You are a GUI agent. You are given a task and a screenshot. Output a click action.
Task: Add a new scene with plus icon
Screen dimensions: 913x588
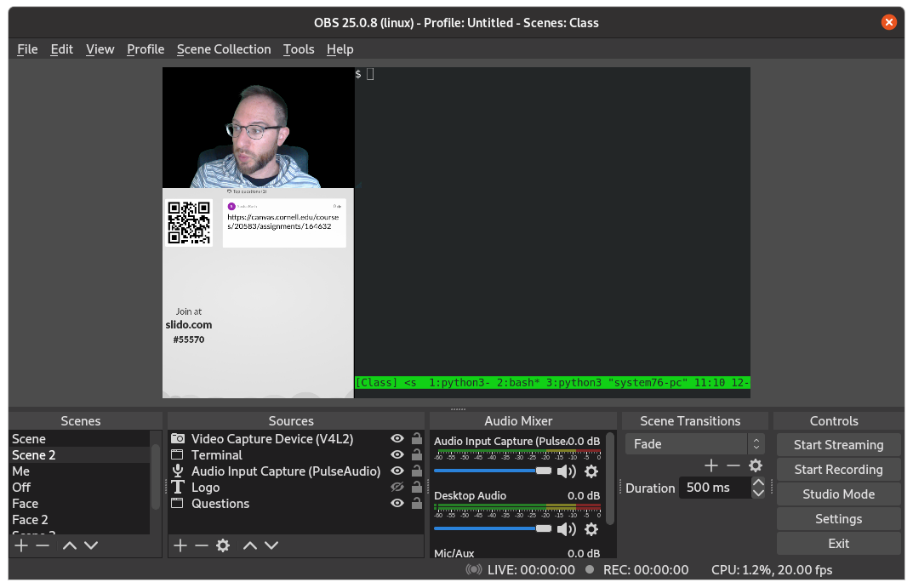21,545
